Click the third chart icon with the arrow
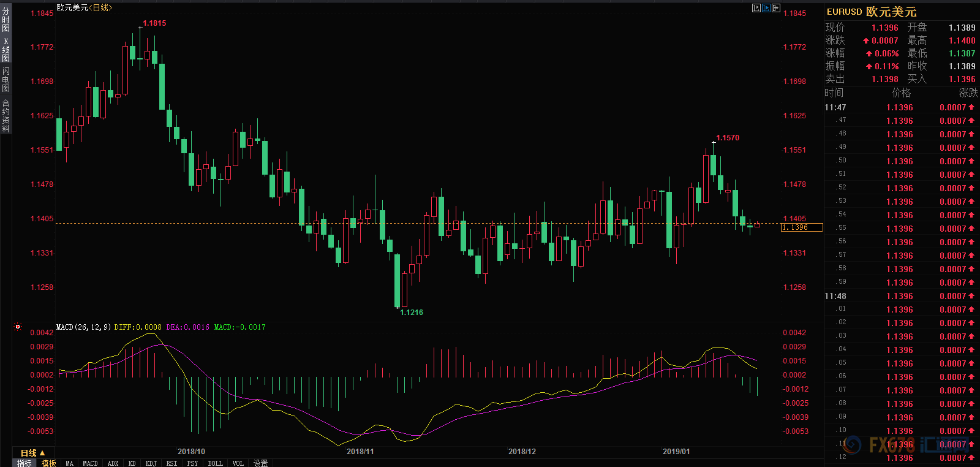The height and width of the screenshot is (467, 980). [776, 8]
